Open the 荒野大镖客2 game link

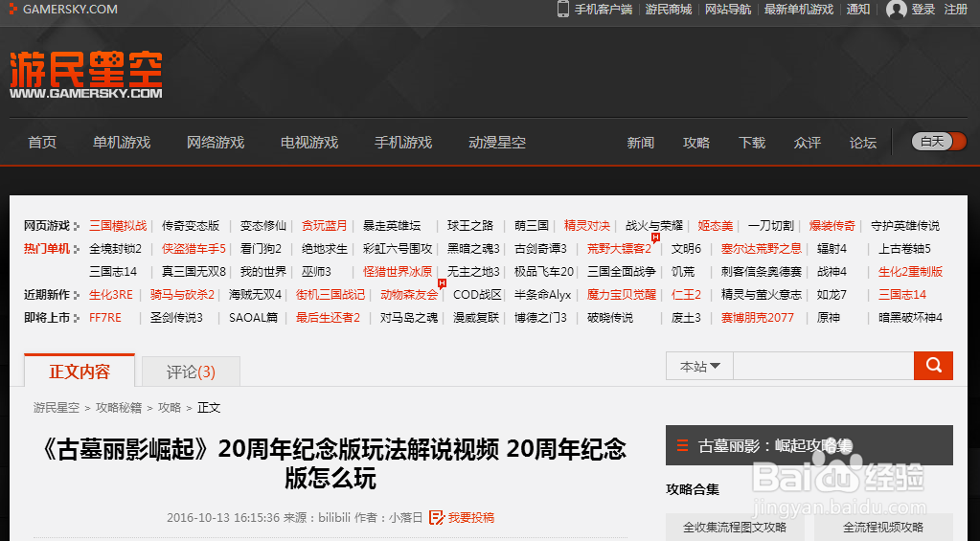[620, 249]
